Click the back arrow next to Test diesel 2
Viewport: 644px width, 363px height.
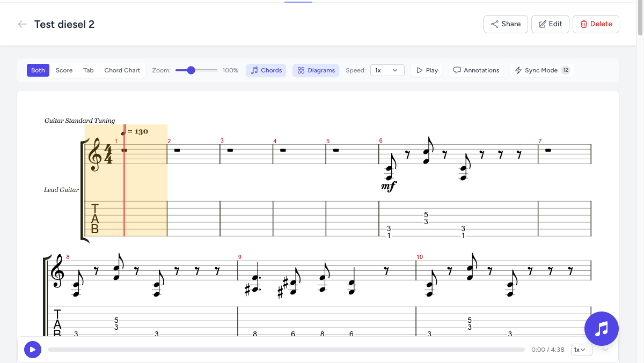coord(22,24)
